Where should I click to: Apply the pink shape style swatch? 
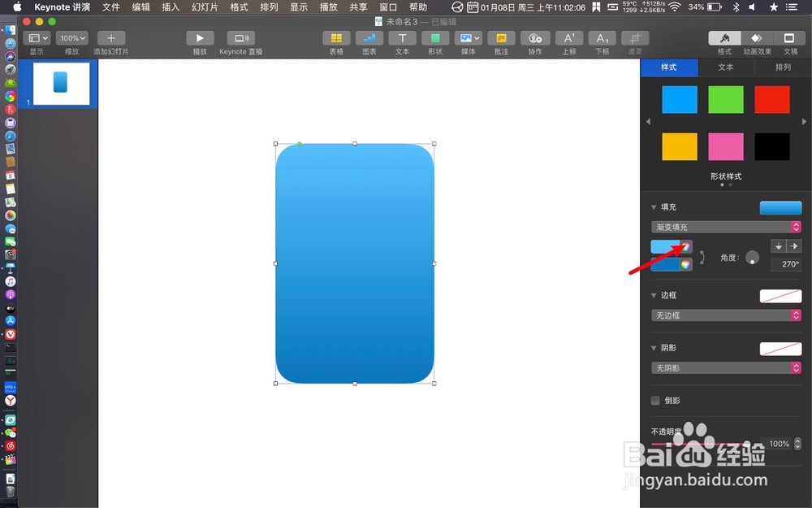pyautogui.click(x=725, y=146)
